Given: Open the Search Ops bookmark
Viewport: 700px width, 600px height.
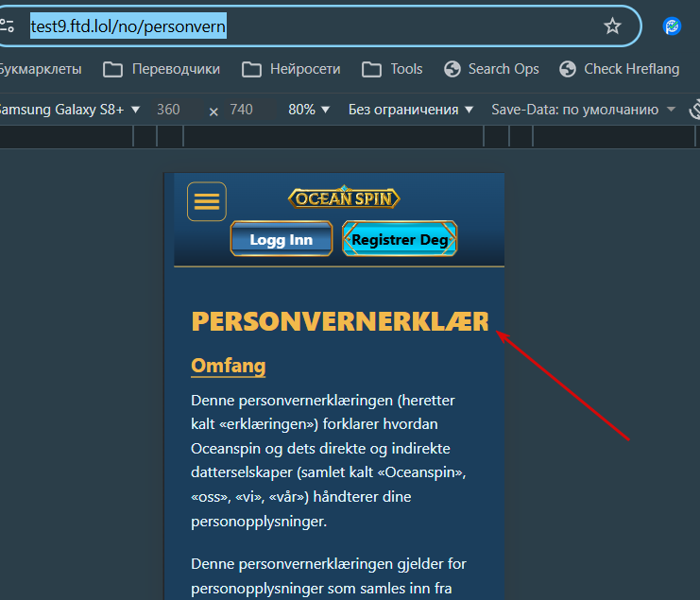Looking at the screenshot, I should point(491,69).
